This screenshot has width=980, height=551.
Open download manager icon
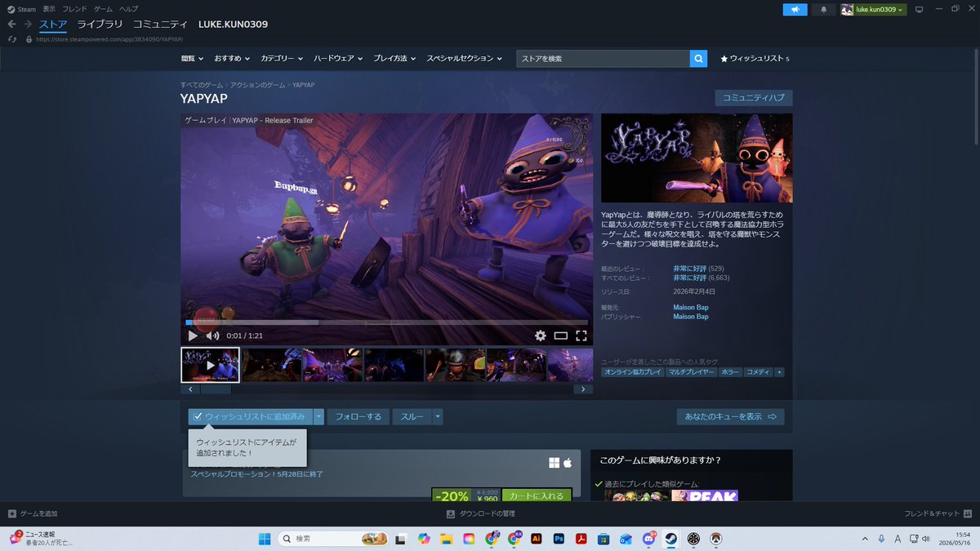450,513
